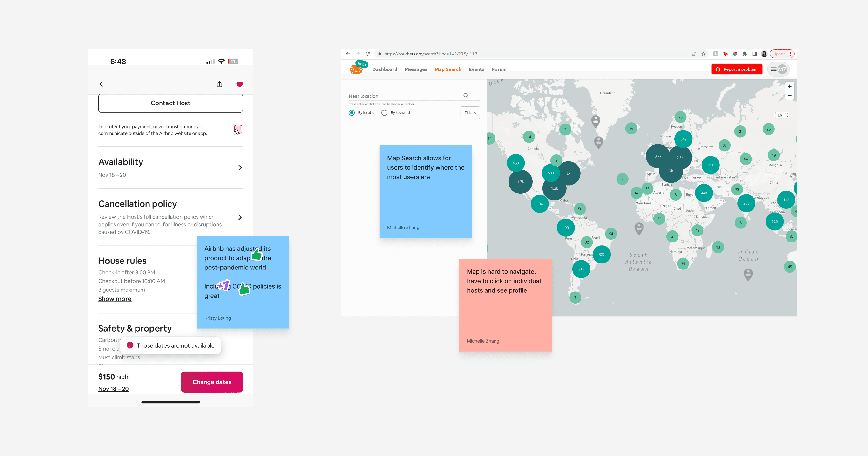Tap the share icon in the Airbnb listing header
The image size is (868, 456).
(219, 84)
